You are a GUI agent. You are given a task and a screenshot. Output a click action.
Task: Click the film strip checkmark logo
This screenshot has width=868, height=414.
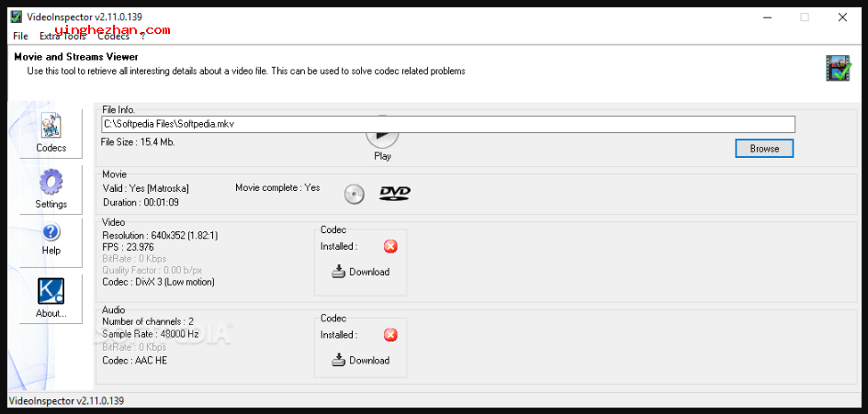click(x=838, y=68)
